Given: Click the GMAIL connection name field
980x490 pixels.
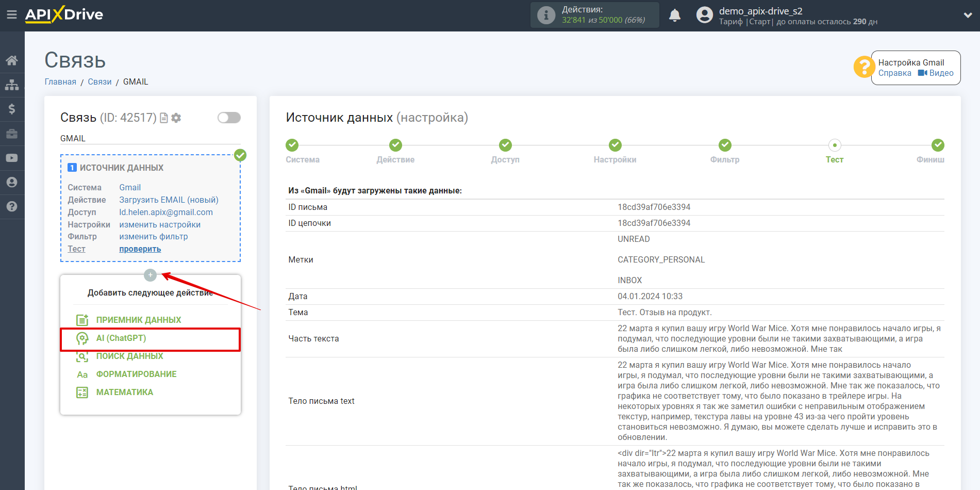Looking at the screenshot, I should click(x=150, y=138).
